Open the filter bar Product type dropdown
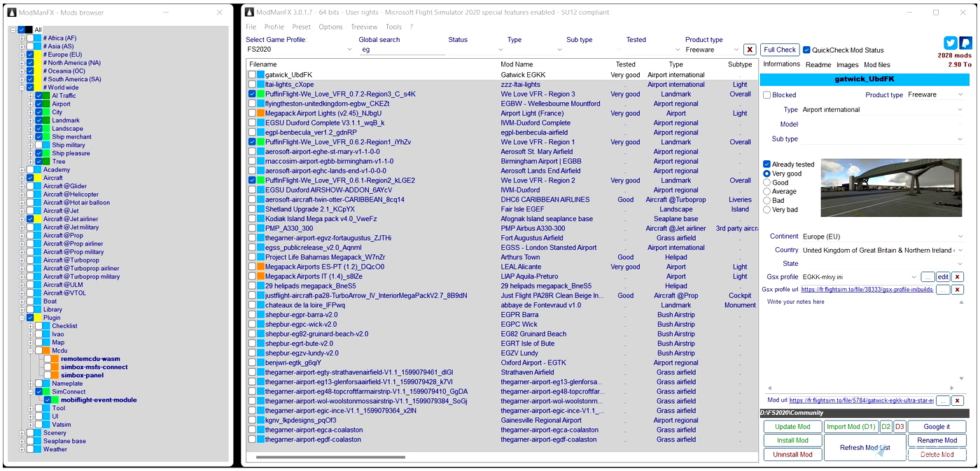Viewport: 980px width, 471px height. pyautogui.click(x=713, y=50)
